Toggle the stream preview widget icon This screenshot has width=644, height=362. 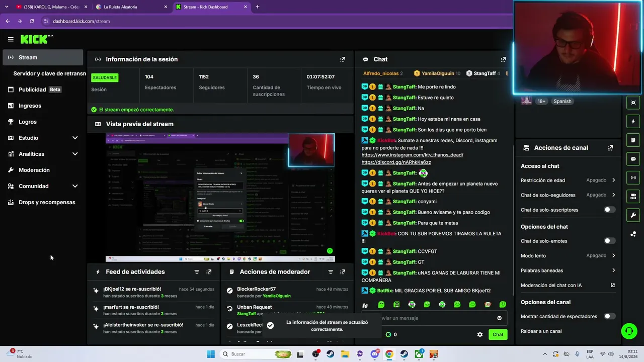(633, 103)
